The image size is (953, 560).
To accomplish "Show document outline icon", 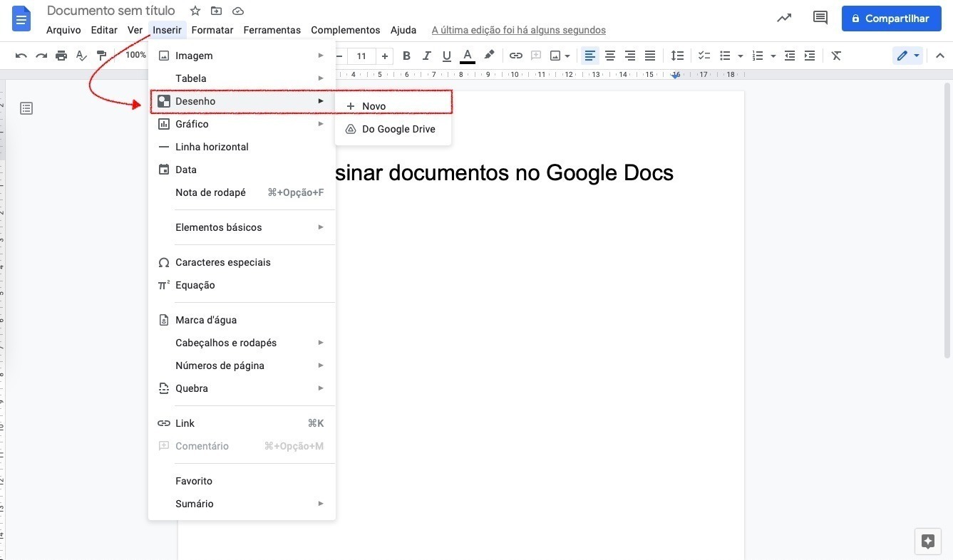I will coord(26,108).
